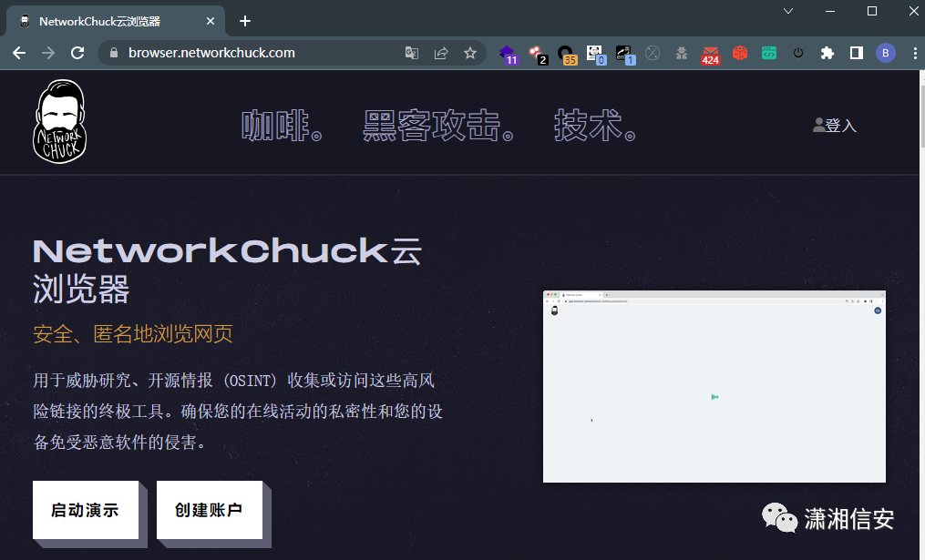The height and width of the screenshot is (560, 925).
Task: Select the NetworkChuck云浏览器 tab
Action: tap(116, 21)
